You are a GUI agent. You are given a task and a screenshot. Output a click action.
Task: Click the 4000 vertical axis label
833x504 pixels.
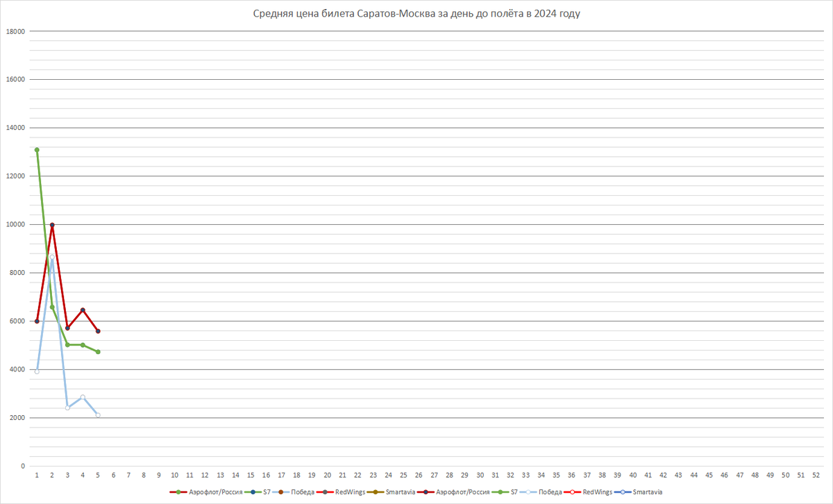coord(17,369)
